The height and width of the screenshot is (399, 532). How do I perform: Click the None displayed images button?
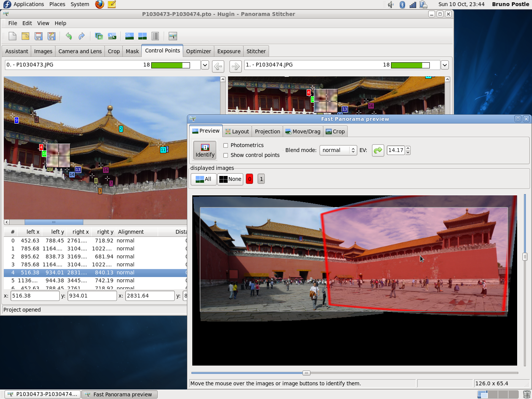pos(230,179)
